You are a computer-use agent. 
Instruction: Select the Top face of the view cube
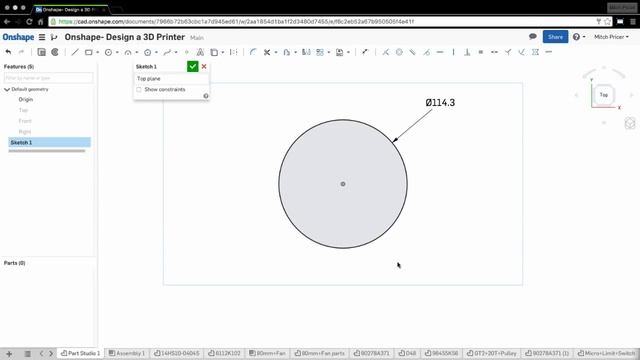coord(603,95)
